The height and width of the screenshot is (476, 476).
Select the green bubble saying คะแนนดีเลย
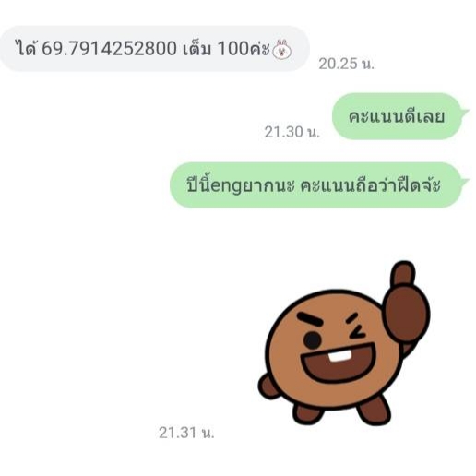tap(399, 116)
